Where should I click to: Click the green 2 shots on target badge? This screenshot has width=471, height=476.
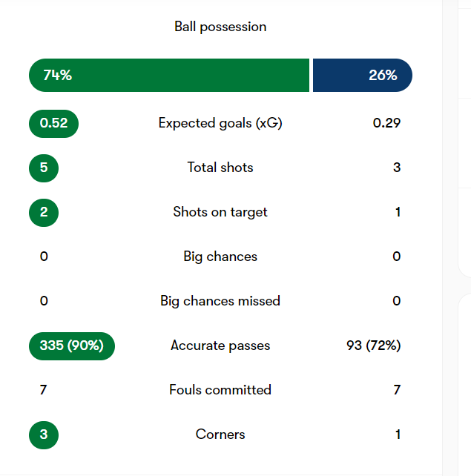pos(44,213)
